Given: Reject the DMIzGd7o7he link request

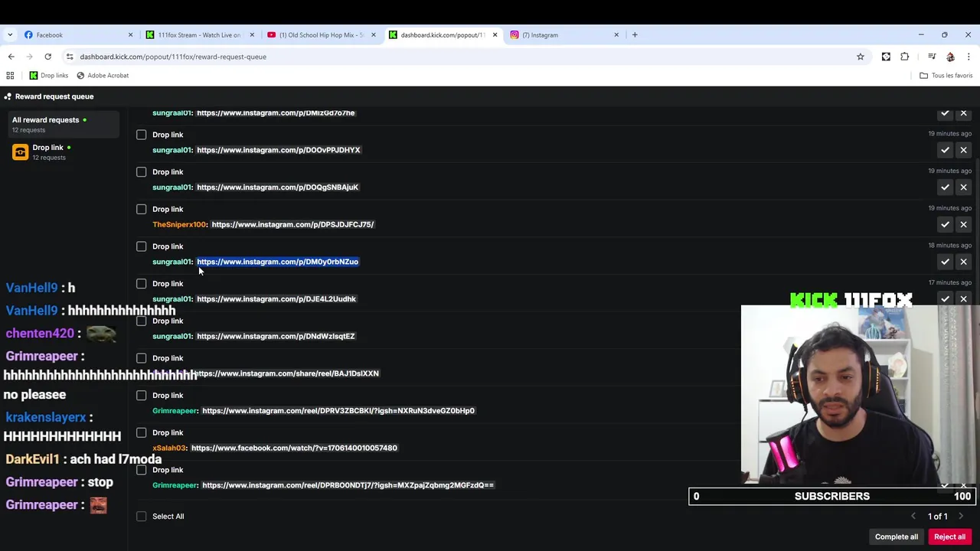Looking at the screenshot, I should coord(963,113).
